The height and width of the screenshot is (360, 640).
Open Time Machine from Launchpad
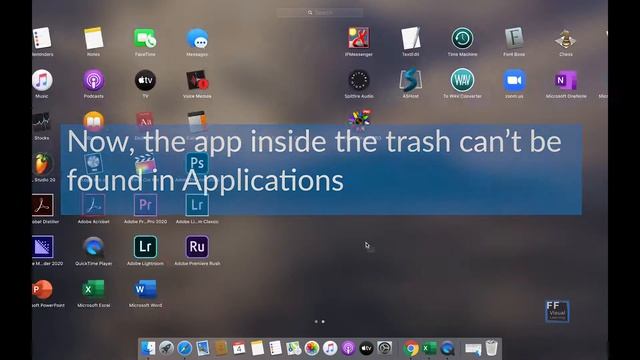tap(462, 38)
